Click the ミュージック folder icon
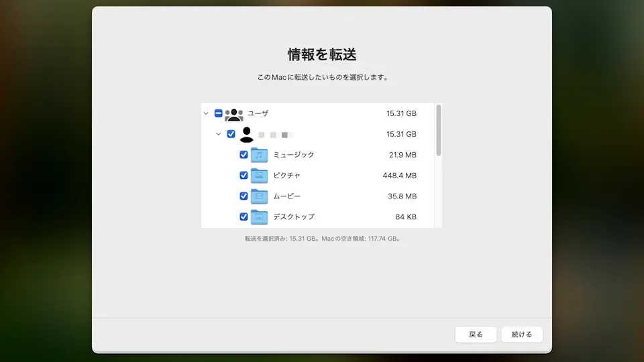The height and width of the screenshot is (362, 644). pyautogui.click(x=259, y=155)
